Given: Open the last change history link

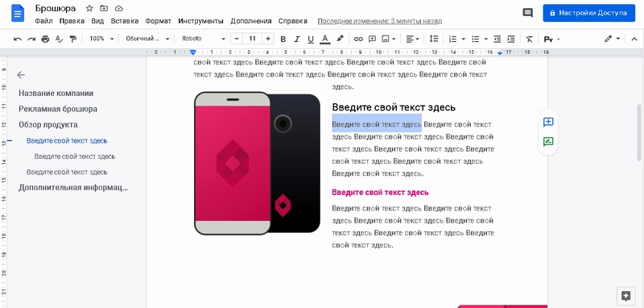Looking at the screenshot, I should (380, 21).
